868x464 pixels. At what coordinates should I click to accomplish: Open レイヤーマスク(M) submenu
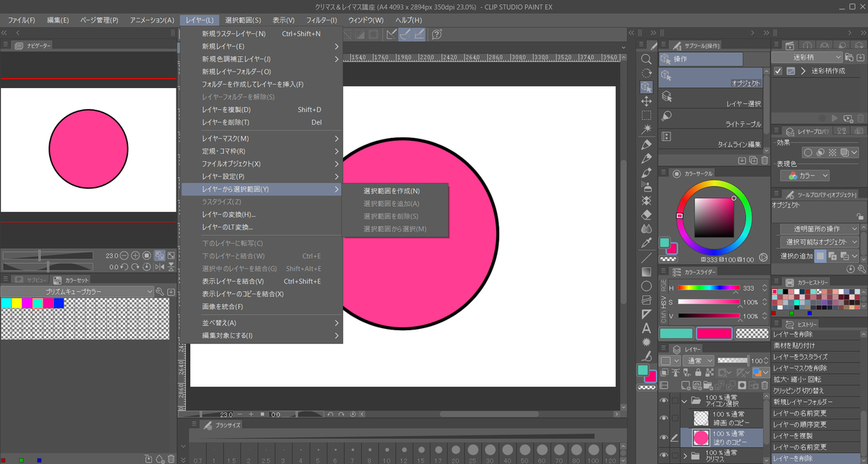click(x=260, y=138)
